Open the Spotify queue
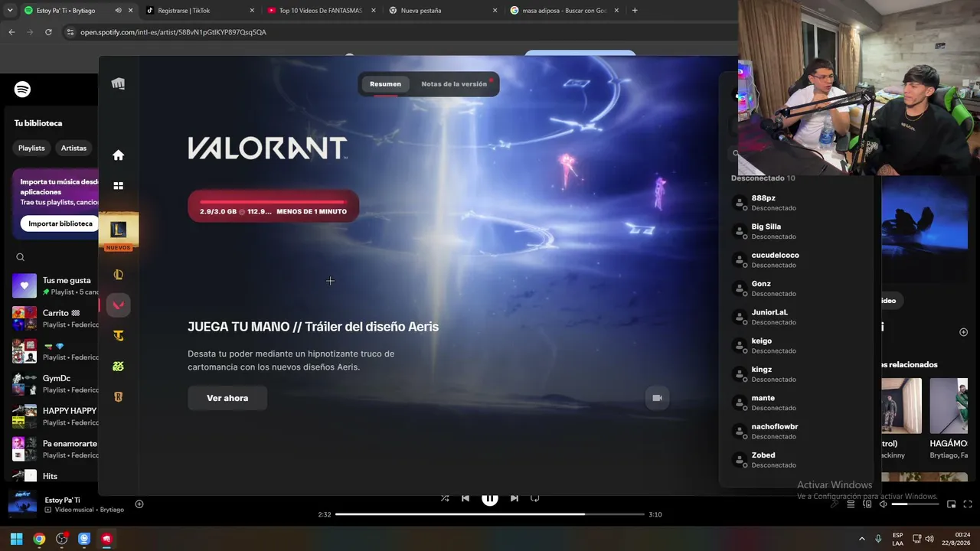This screenshot has width=980, height=551. coord(851,504)
